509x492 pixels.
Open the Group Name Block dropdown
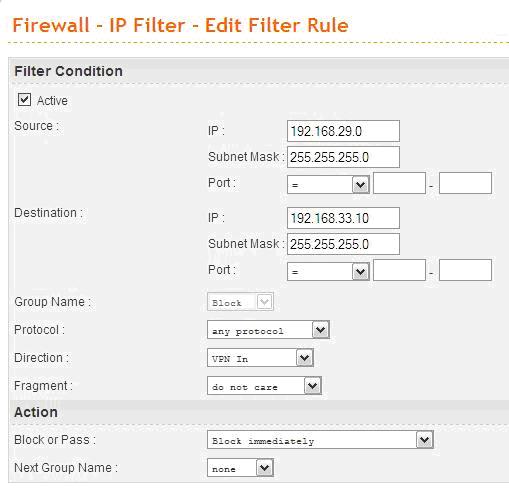240,302
